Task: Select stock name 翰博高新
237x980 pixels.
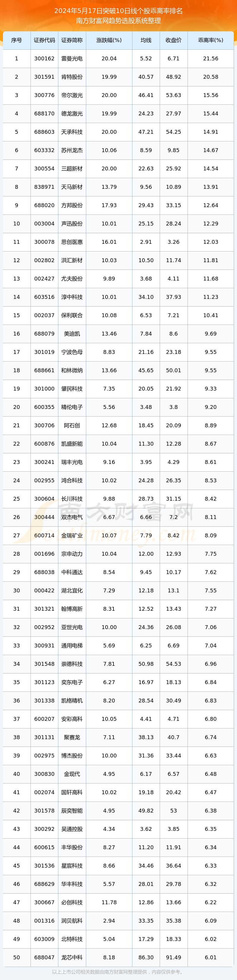Action: point(72,609)
